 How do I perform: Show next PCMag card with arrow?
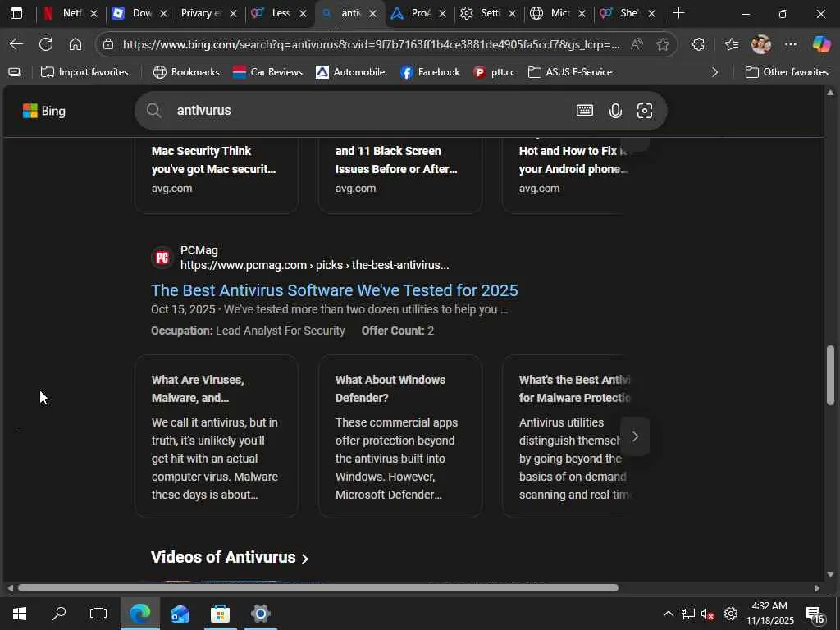635,436
